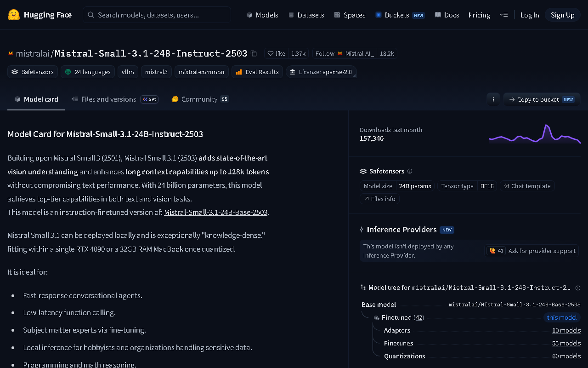Click the this model badge
This screenshot has width=588, height=368.
(x=562, y=317)
